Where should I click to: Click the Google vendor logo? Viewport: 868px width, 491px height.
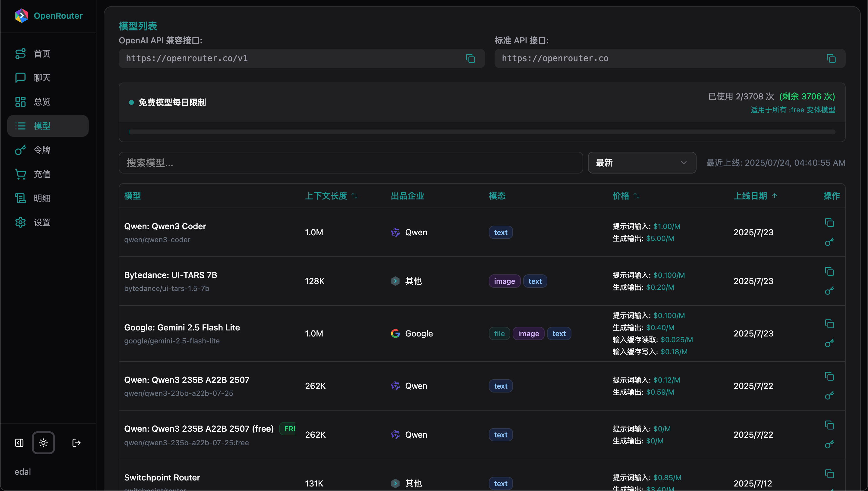[395, 333]
